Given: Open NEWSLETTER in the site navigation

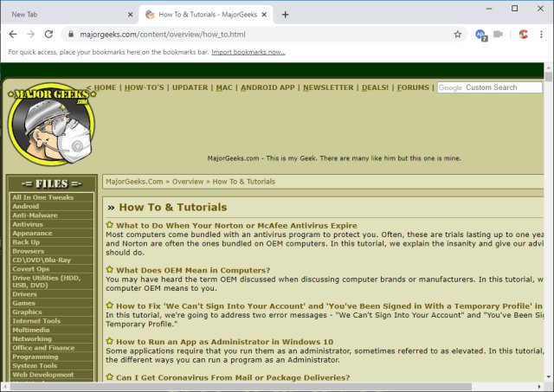Looking at the screenshot, I should click(x=328, y=87).
